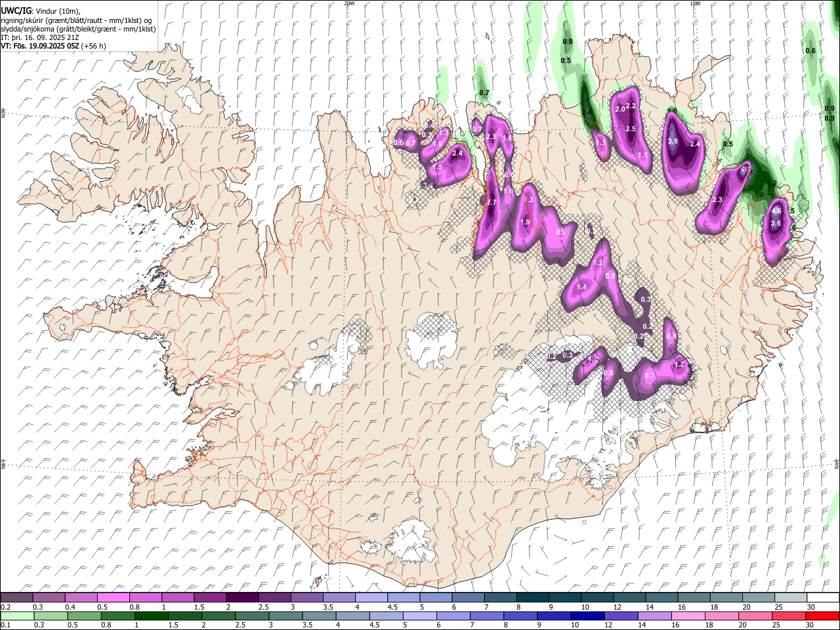Click the 0.5 green swatch on the bottom rain scale
Image resolution: width=840 pixels, height=630 pixels.
pyautogui.click(x=84, y=616)
